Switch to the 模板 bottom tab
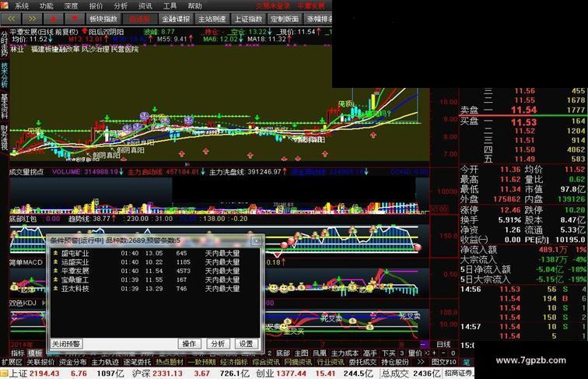The width and height of the screenshot is (588, 379). tap(36, 353)
